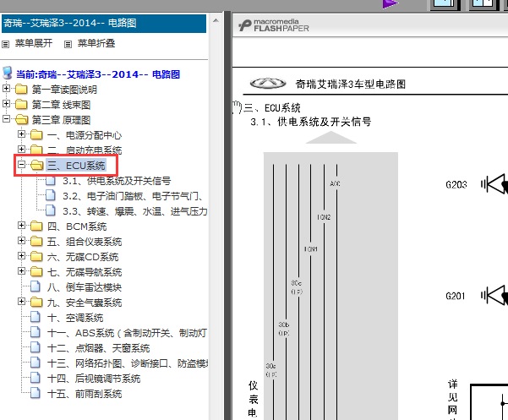508x420 pixels.
Task: Click the 菜单折叠 list icon
Action: point(68,44)
